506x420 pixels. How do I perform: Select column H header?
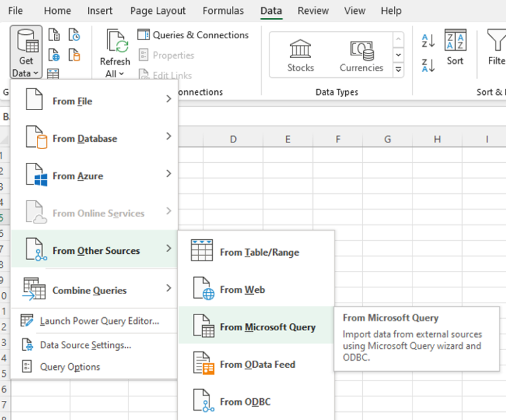tap(437, 139)
